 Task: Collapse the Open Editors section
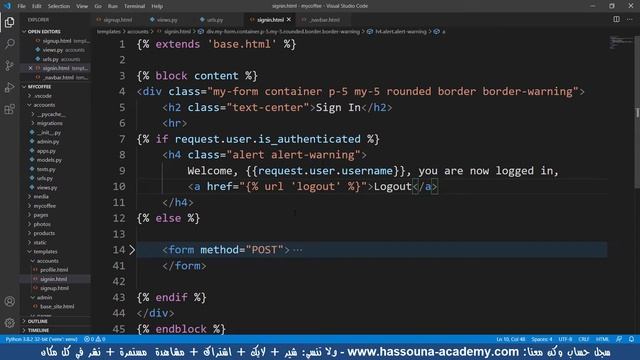tap(44, 31)
